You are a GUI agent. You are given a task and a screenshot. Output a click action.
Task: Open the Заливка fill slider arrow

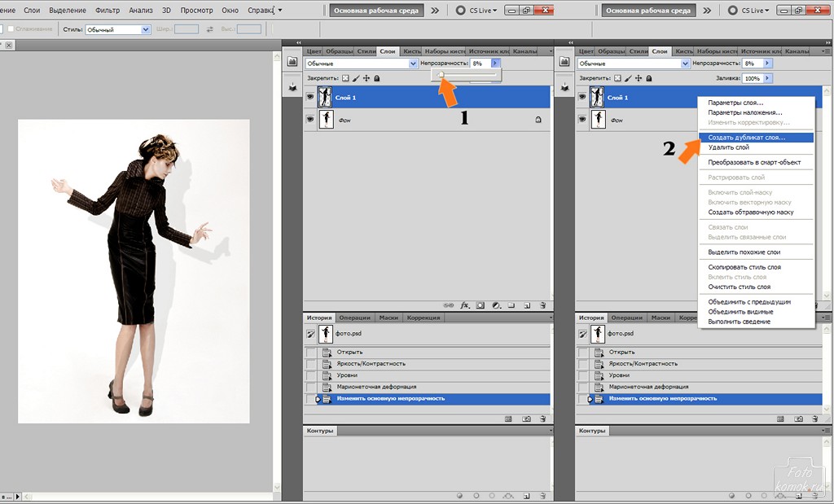tap(768, 78)
